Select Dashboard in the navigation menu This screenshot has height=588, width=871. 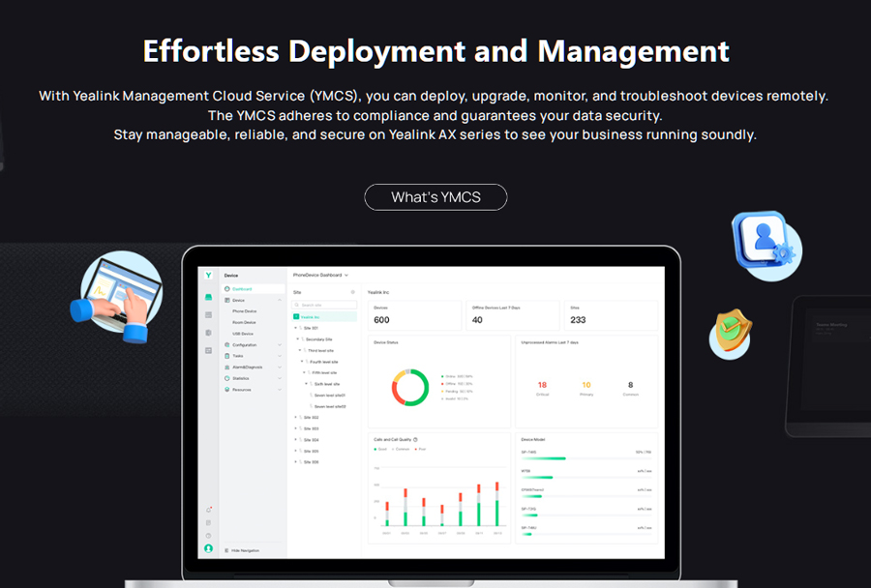241,289
